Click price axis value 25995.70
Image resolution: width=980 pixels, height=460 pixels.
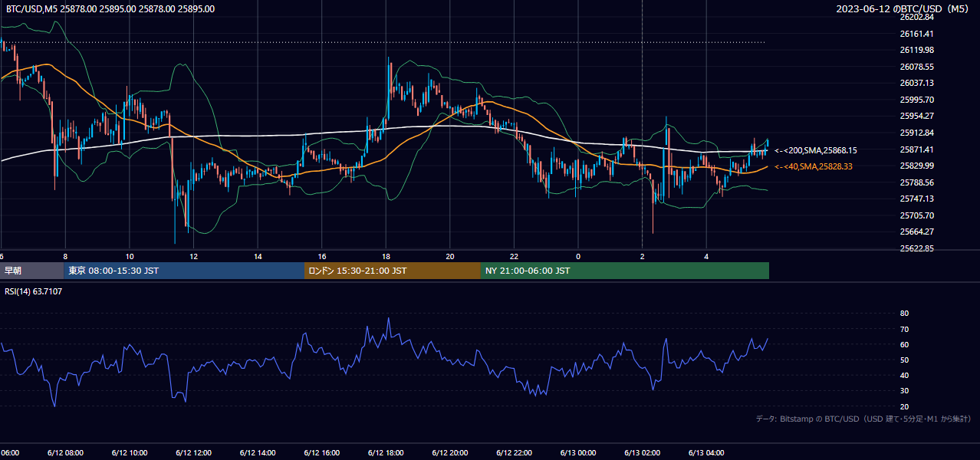(916, 100)
